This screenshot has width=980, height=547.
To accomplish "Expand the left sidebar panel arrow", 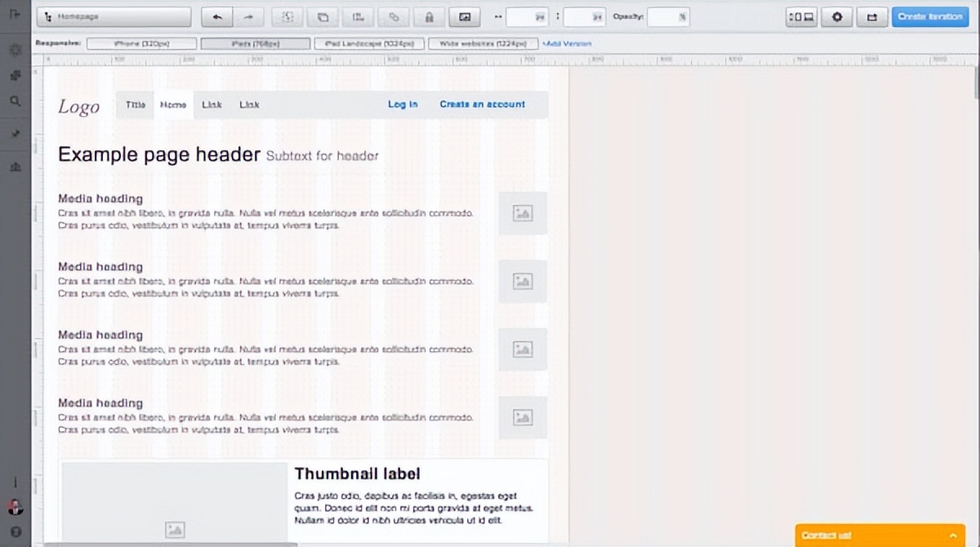I will tap(15, 15).
